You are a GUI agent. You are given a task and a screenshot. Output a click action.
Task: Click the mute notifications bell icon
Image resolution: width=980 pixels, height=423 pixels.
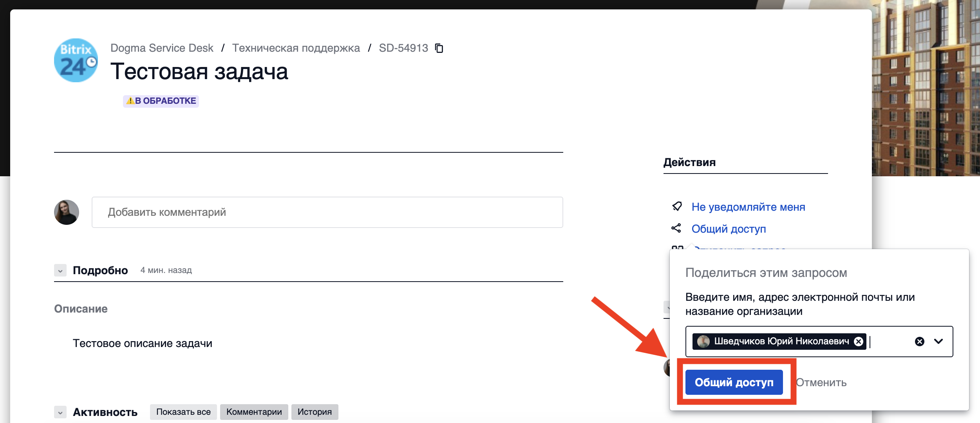click(x=677, y=206)
